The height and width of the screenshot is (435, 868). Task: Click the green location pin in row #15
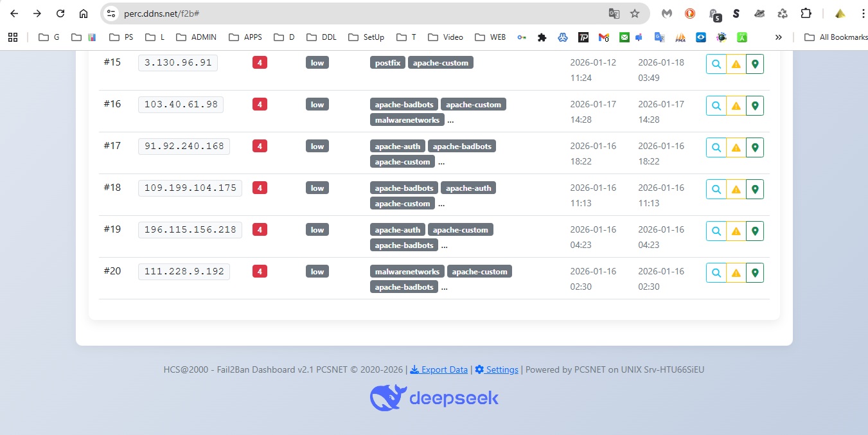click(755, 64)
